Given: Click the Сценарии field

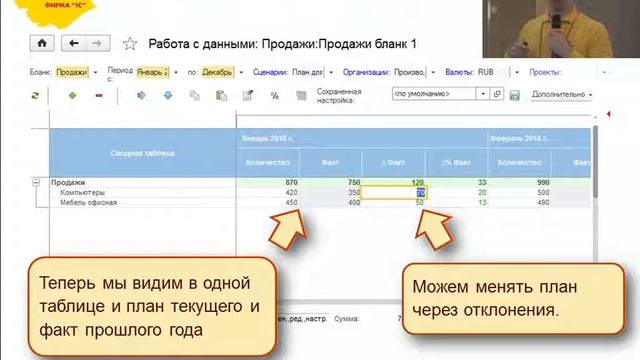Looking at the screenshot, I should click(308, 72).
